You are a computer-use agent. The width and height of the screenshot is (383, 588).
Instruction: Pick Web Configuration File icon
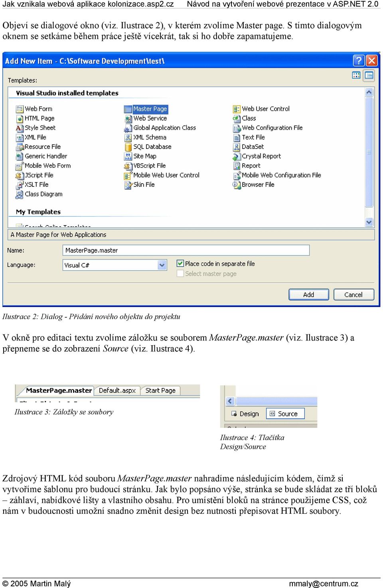(x=237, y=128)
